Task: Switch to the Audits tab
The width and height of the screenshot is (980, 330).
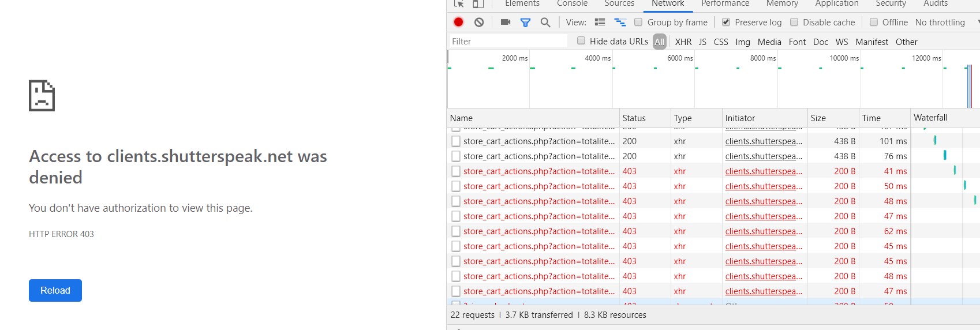Action: [x=936, y=3]
